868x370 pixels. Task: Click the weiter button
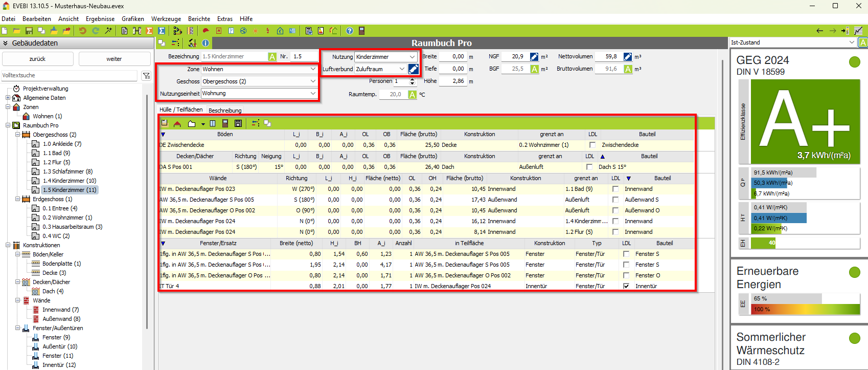(x=114, y=59)
